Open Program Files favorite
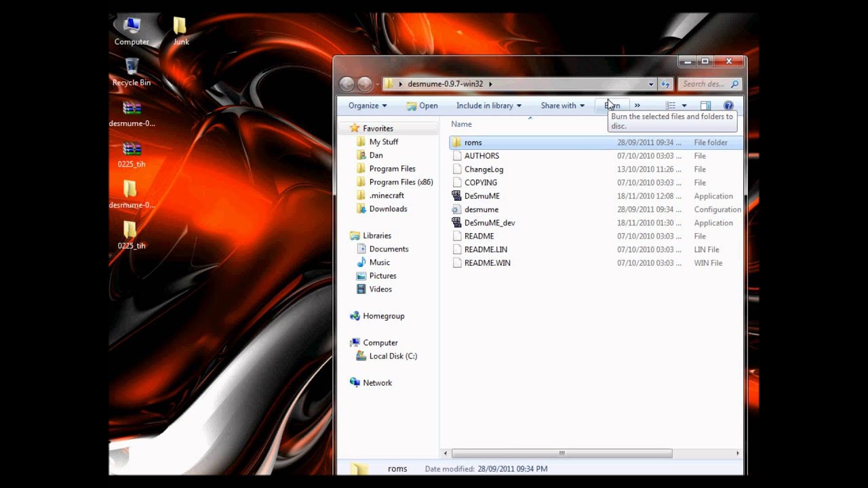 [392, 169]
